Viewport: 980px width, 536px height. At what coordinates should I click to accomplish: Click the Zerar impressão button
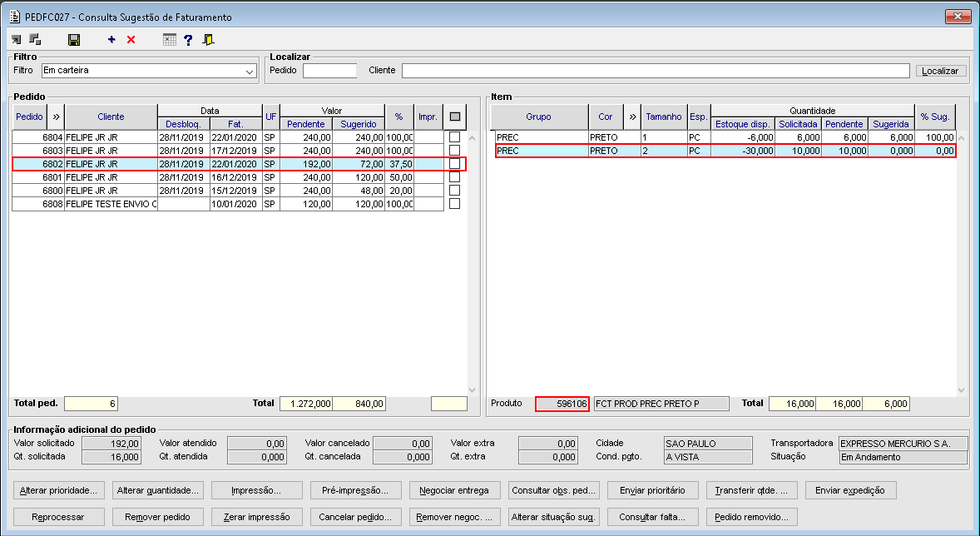click(x=256, y=517)
